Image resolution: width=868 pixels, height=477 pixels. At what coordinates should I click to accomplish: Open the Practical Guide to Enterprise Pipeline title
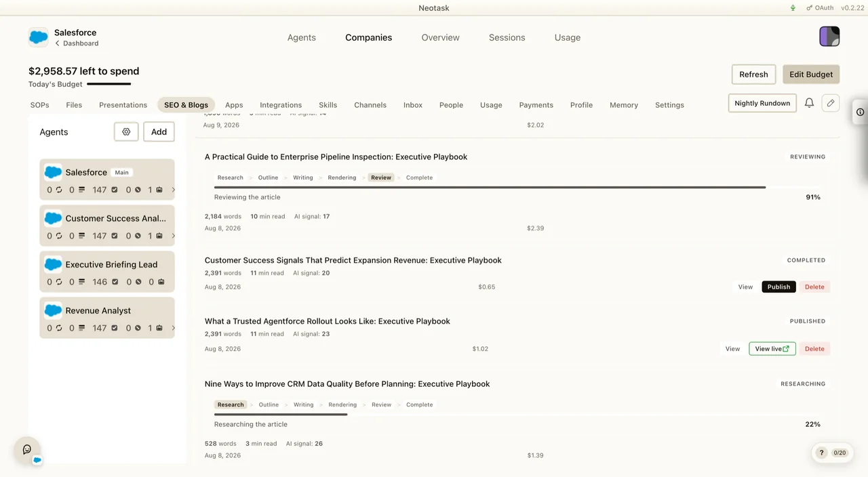336,157
